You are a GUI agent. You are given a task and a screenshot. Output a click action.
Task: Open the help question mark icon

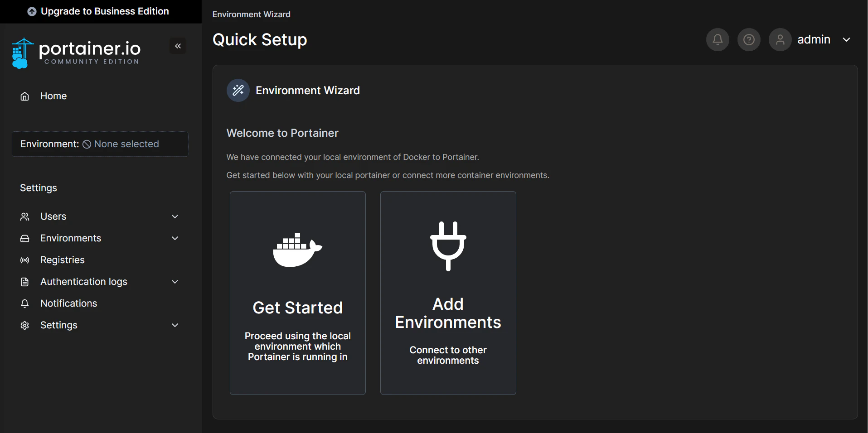[x=749, y=40]
